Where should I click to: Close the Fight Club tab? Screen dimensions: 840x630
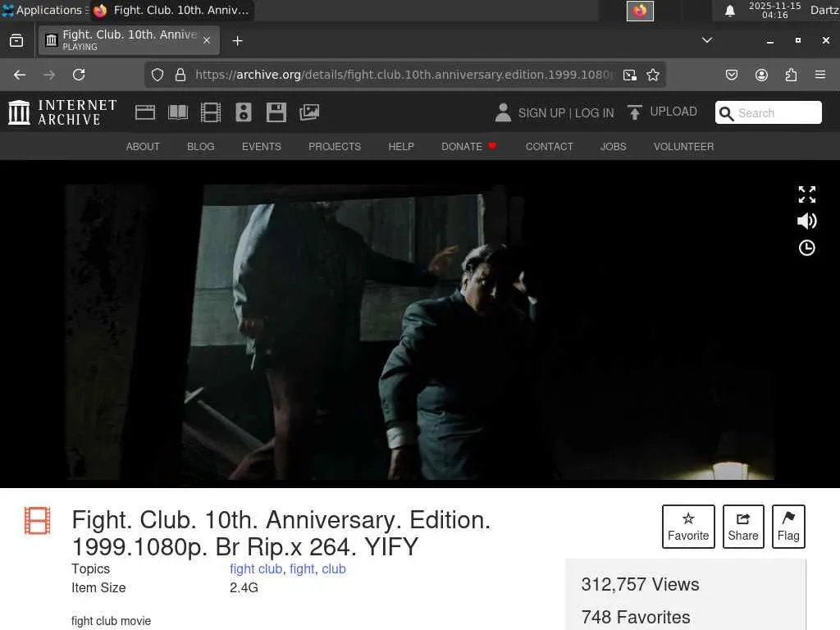point(207,40)
